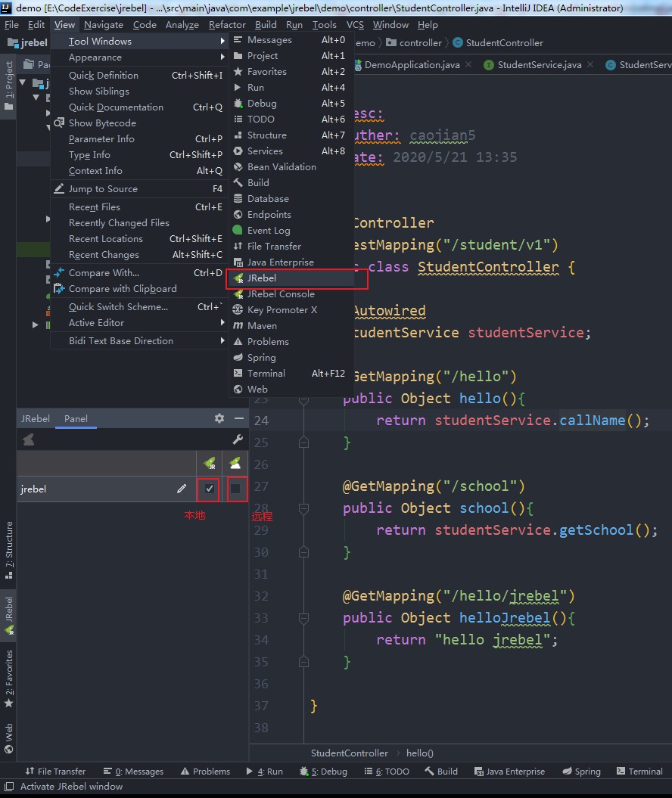Hide the JRebel panel with the minimize dash

pos(239,418)
